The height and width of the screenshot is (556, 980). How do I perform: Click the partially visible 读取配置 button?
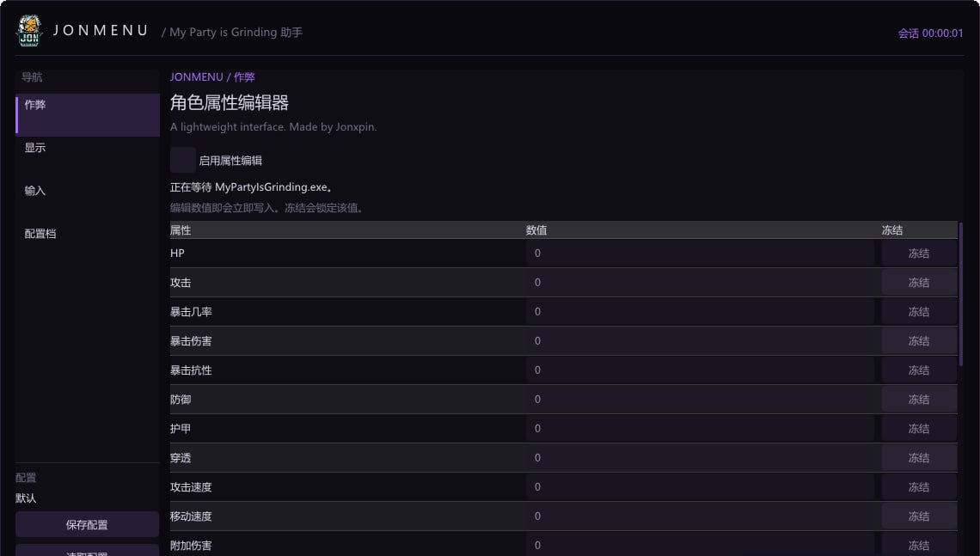click(88, 551)
